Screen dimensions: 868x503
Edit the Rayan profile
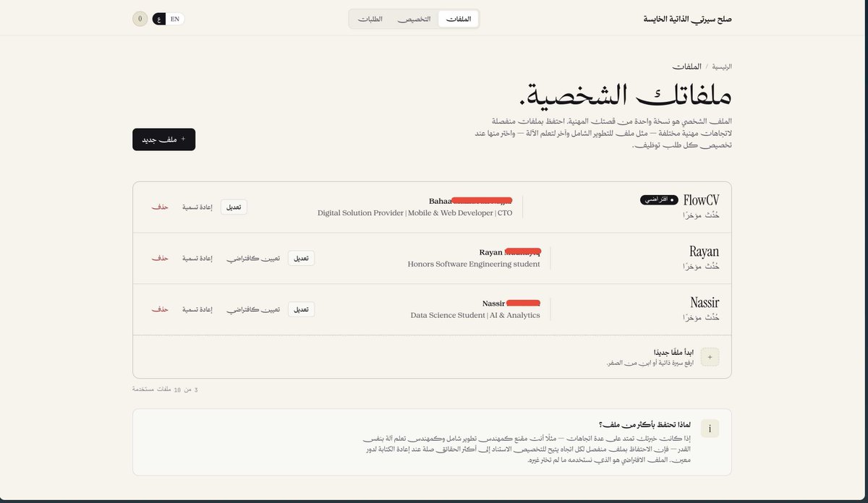[301, 258]
